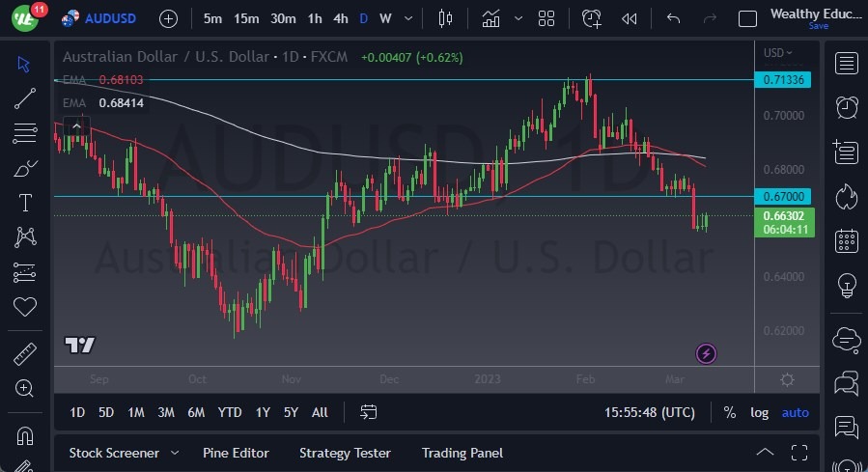Open the candlestick chart style selector
This screenshot has width=868, height=472.
445,18
